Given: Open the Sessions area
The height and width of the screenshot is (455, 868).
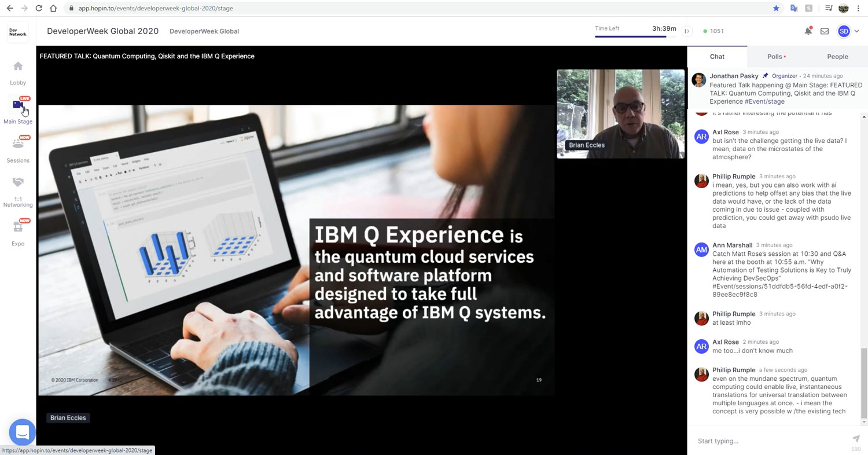Looking at the screenshot, I should pyautogui.click(x=18, y=149).
